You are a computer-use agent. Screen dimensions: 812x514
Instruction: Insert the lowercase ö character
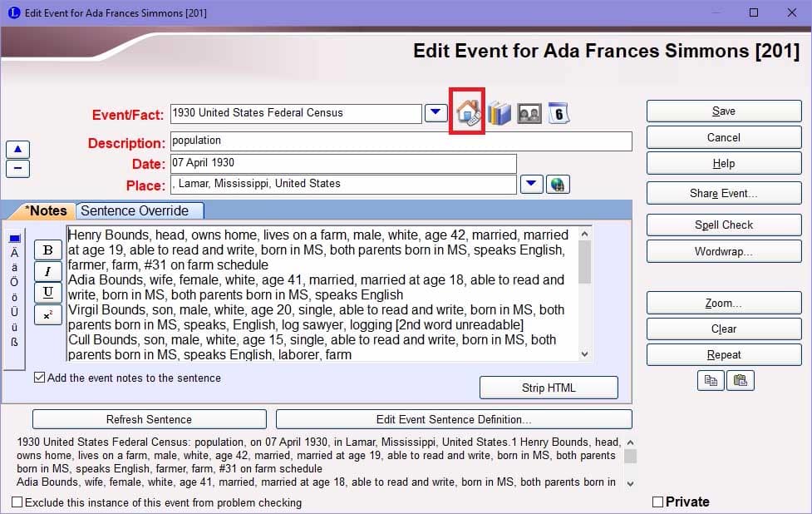click(14, 298)
